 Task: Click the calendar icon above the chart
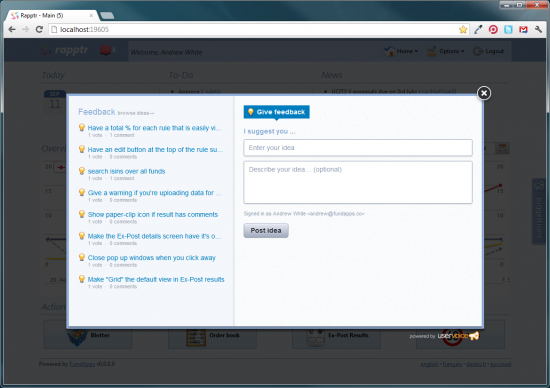point(502,148)
